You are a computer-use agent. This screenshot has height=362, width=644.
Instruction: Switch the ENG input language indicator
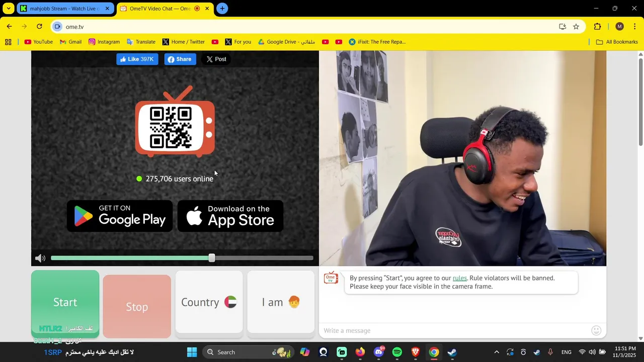pyautogui.click(x=567, y=352)
